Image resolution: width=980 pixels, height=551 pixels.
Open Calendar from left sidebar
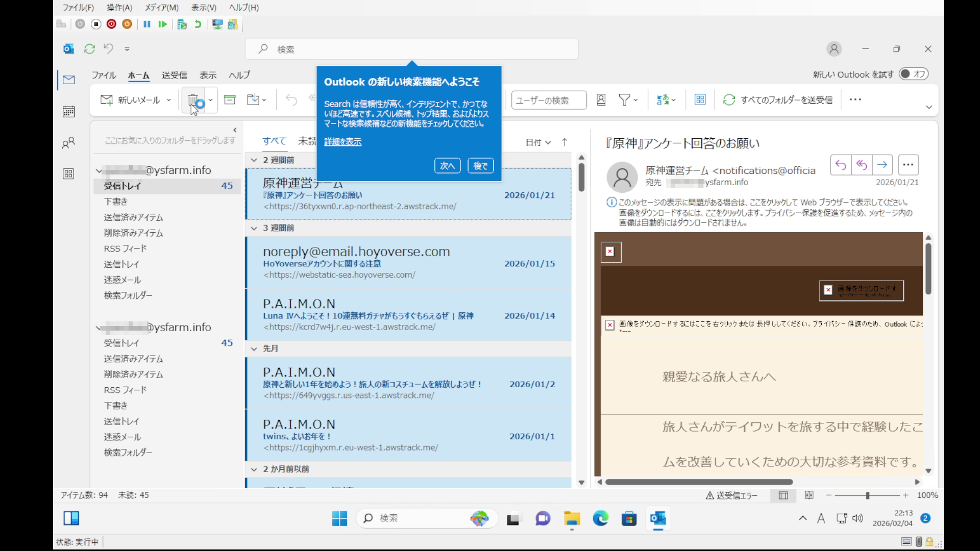click(68, 112)
